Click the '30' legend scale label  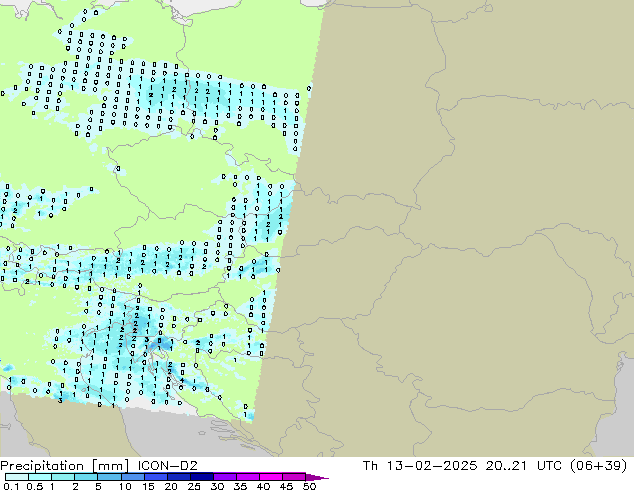click(217, 486)
